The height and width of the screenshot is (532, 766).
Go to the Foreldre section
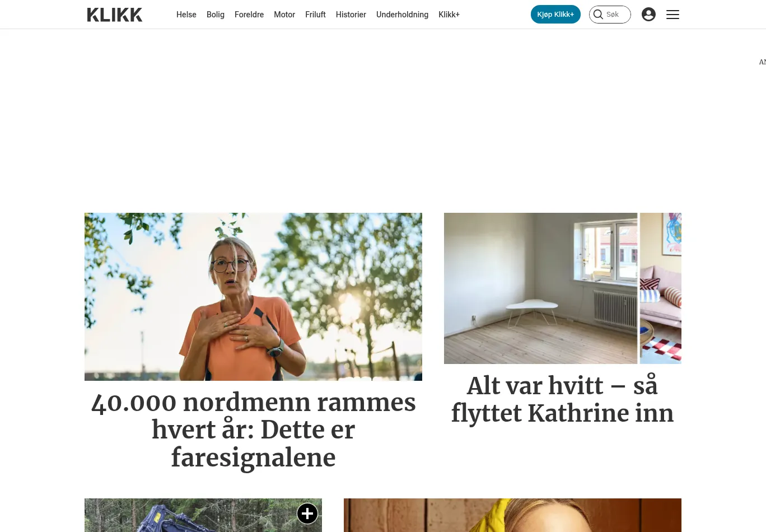click(249, 15)
